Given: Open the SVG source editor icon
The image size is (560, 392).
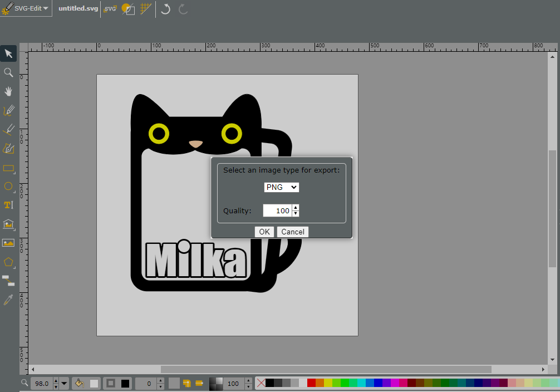Looking at the screenshot, I should click(110, 8).
